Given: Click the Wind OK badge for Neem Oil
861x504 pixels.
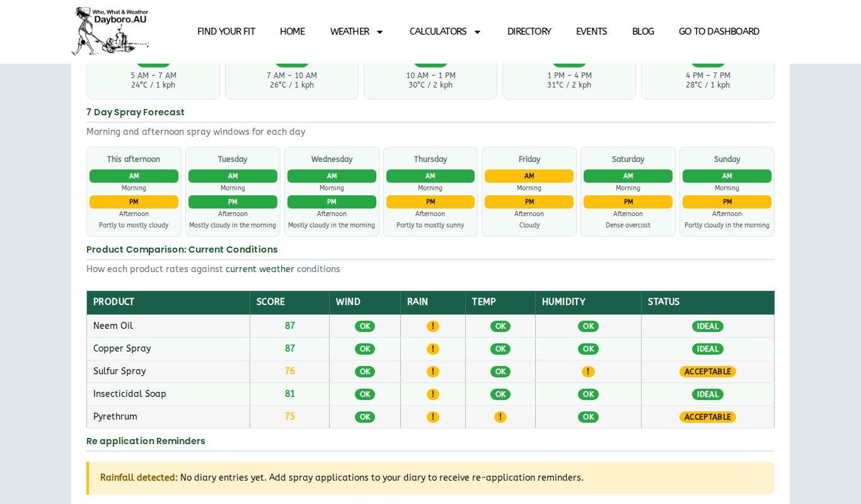Looking at the screenshot, I should click(x=365, y=326).
